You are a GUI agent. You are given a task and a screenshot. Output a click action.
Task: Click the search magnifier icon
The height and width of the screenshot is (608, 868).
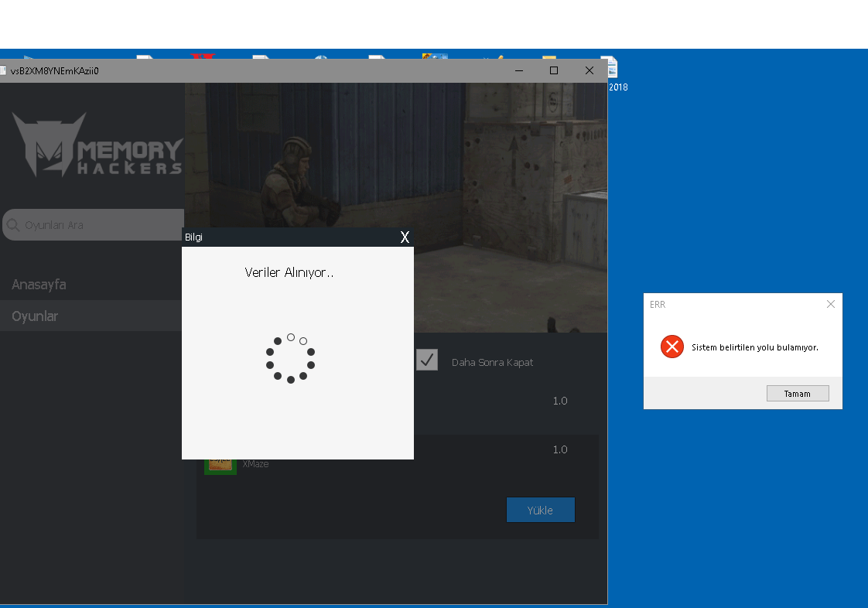tap(13, 225)
